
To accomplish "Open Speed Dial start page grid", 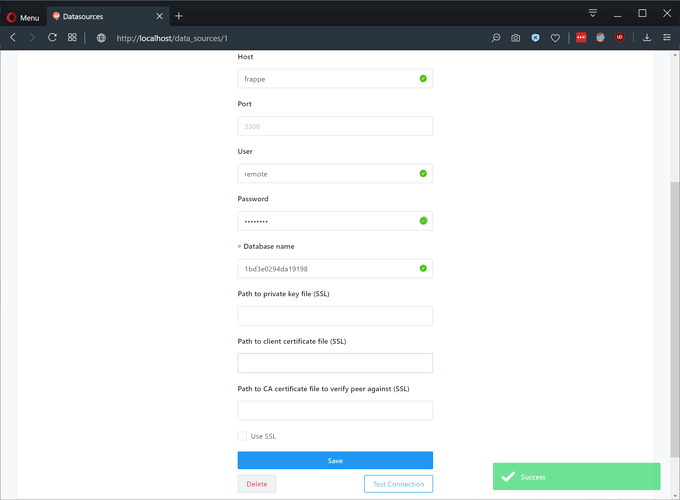I will [72, 38].
